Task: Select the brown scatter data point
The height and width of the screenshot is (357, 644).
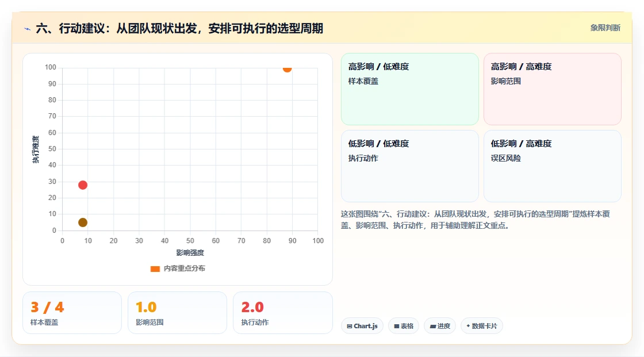Action: click(83, 222)
